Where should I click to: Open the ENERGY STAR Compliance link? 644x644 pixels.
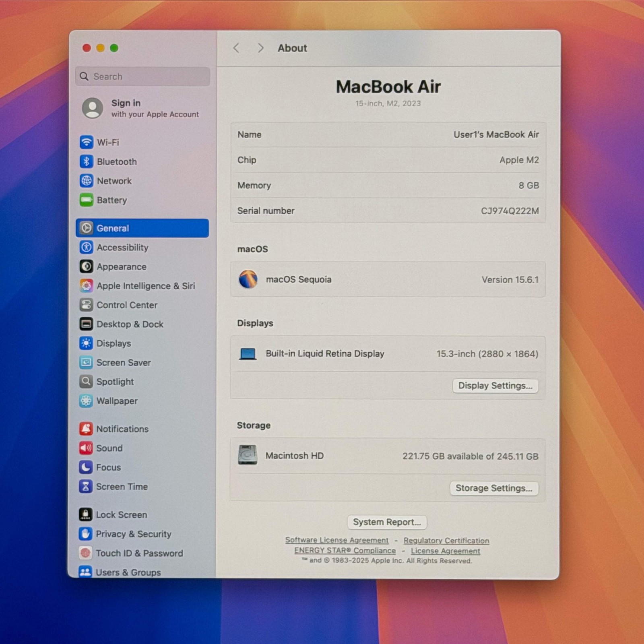tap(345, 551)
